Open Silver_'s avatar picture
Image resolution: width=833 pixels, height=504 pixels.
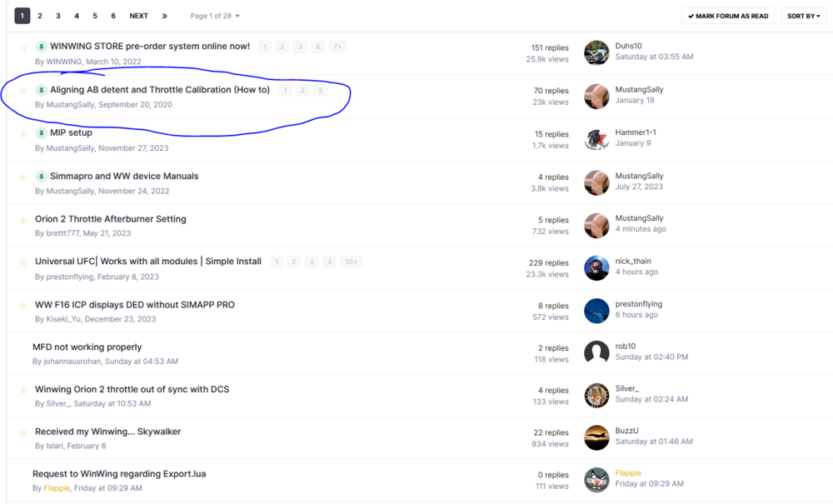pyautogui.click(x=596, y=395)
